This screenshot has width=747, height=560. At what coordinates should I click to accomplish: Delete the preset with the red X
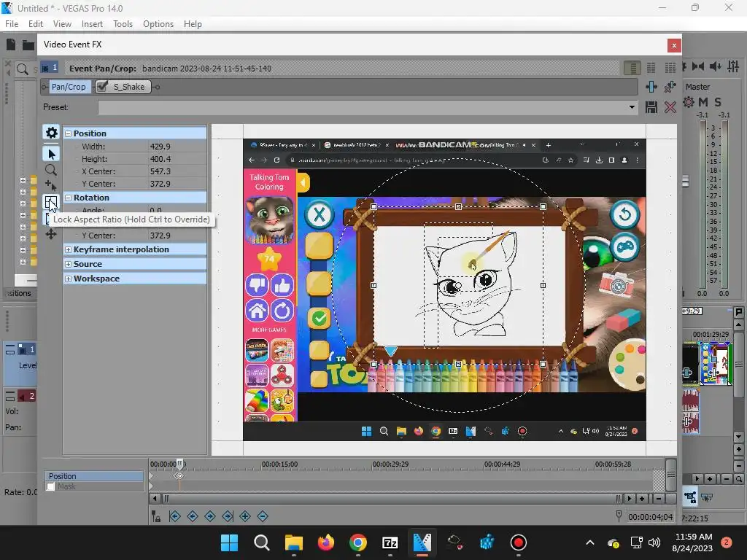[670, 107]
